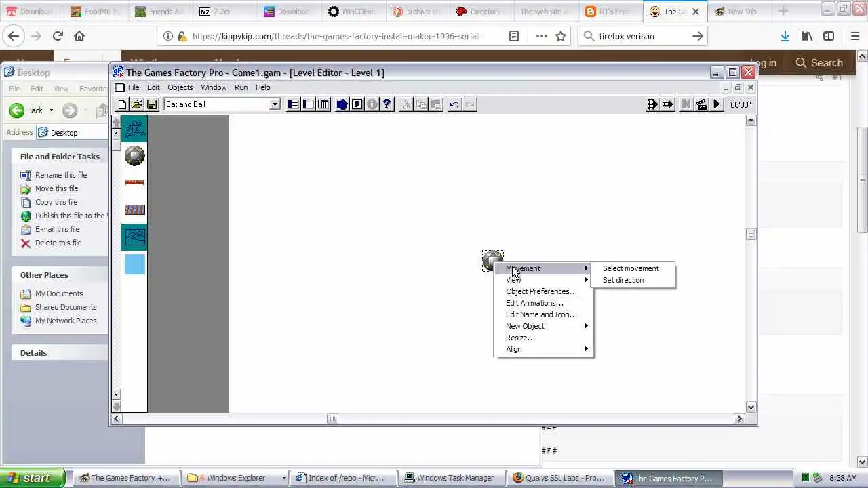868x488 pixels.
Task: Pick the striped brick object thumbnail
Action: coord(135,209)
